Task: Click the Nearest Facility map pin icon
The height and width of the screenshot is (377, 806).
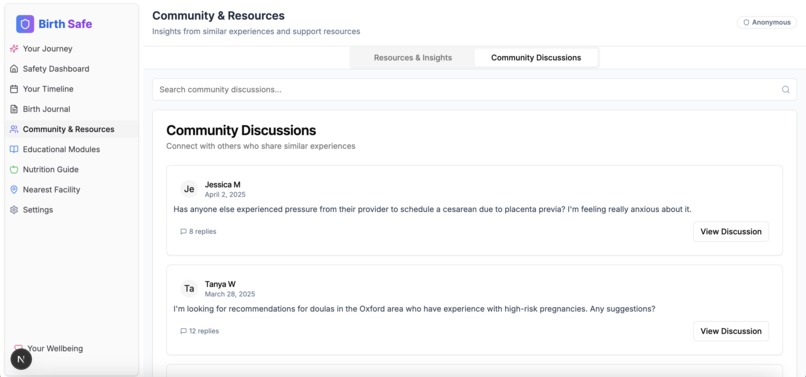Action: point(14,190)
